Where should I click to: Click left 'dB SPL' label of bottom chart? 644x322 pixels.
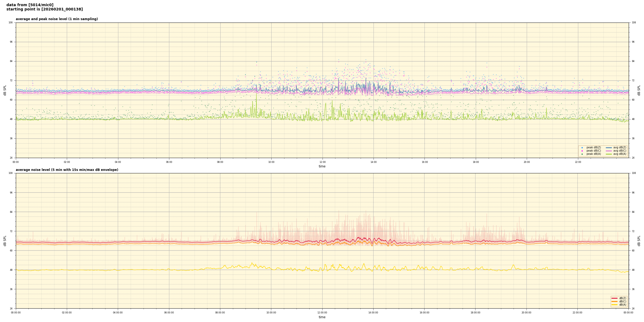[x=5, y=241]
